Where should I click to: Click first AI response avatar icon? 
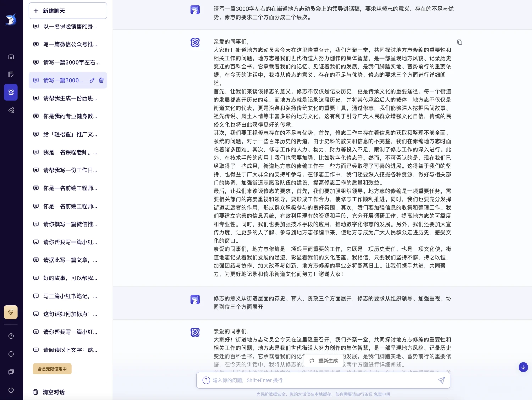pos(195,43)
